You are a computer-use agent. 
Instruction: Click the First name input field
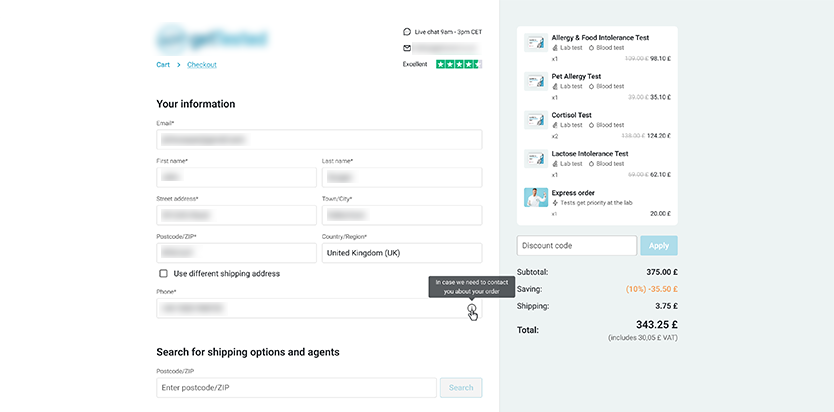tap(236, 177)
